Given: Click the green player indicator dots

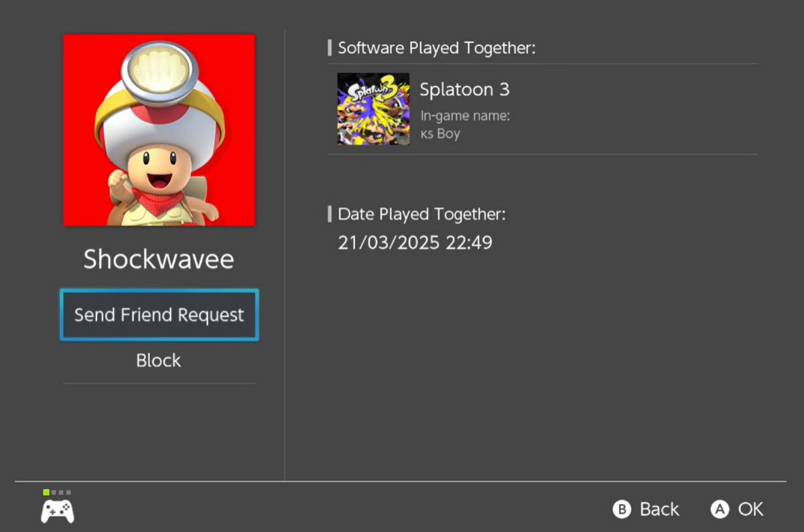Looking at the screenshot, I should 57,492.
